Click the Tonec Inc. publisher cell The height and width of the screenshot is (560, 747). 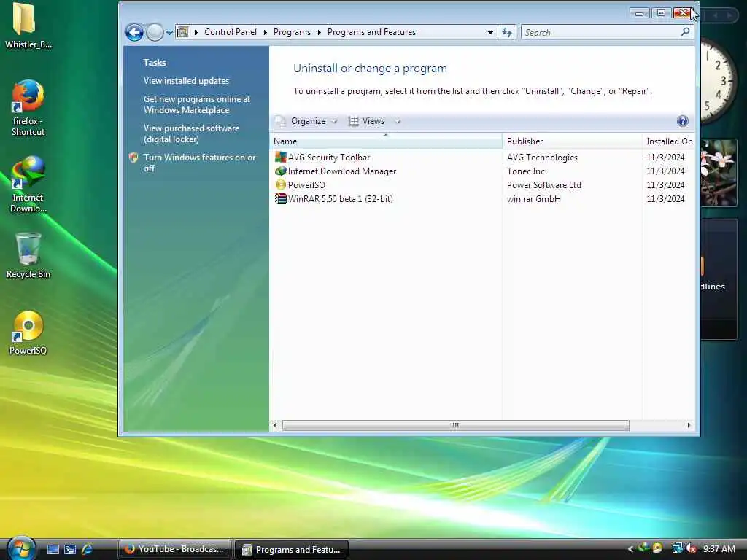point(527,171)
